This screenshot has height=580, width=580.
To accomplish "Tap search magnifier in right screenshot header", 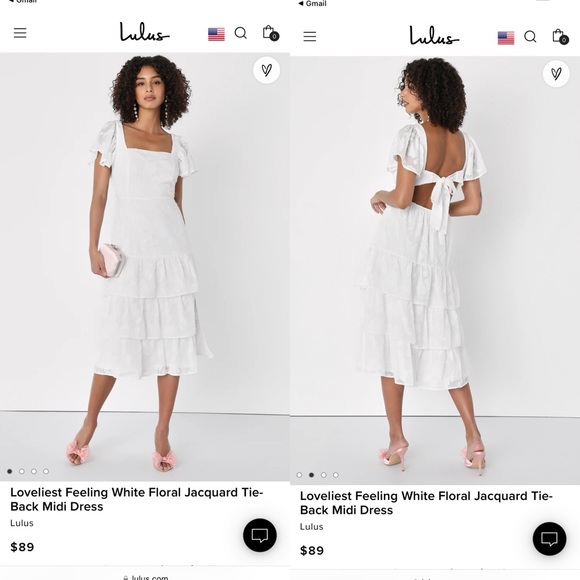I will (x=530, y=36).
